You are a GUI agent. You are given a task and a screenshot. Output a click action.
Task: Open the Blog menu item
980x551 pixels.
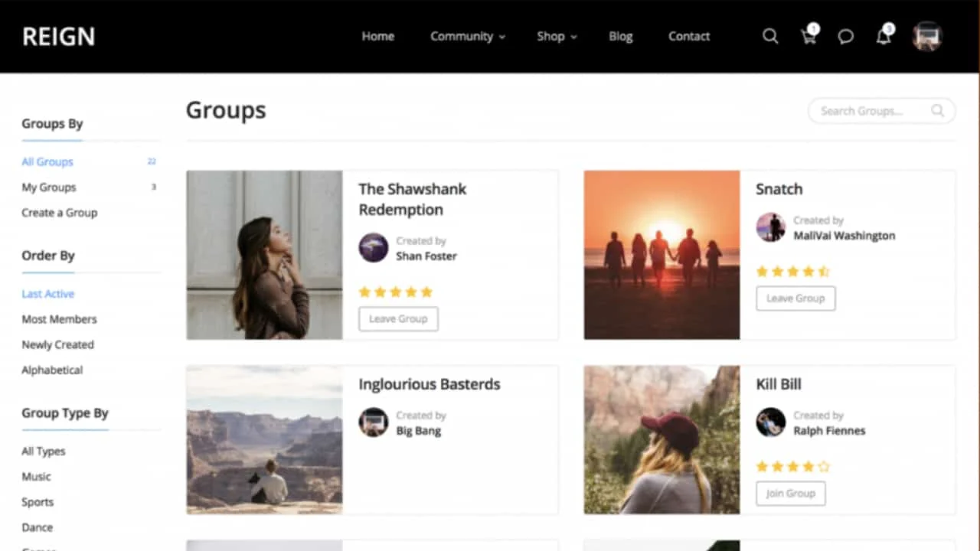pyautogui.click(x=621, y=36)
